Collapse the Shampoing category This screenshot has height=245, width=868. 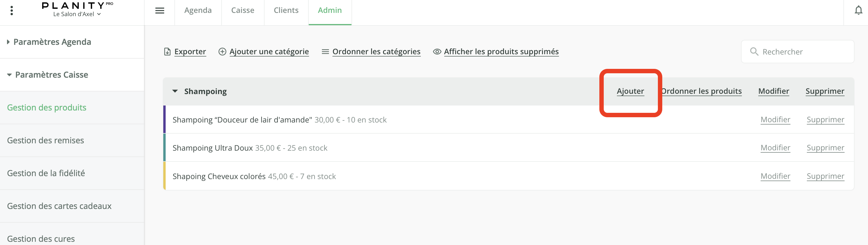click(x=175, y=91)
